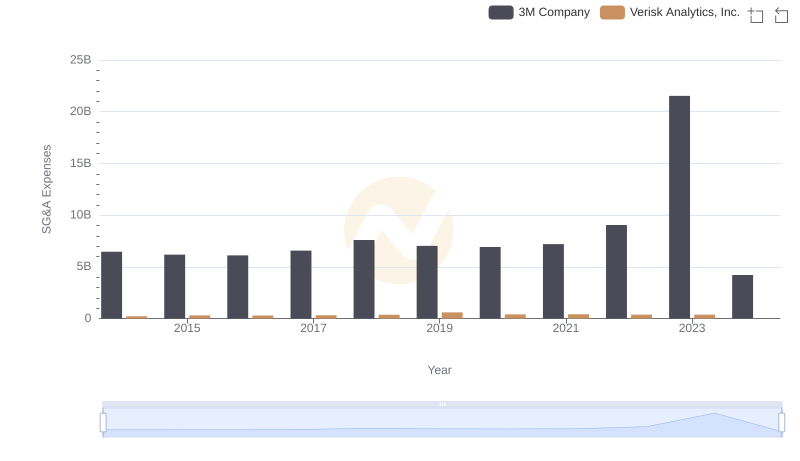Toggle the 3M Company legend series
The image size is (800, 461).
tap(539, 12)
